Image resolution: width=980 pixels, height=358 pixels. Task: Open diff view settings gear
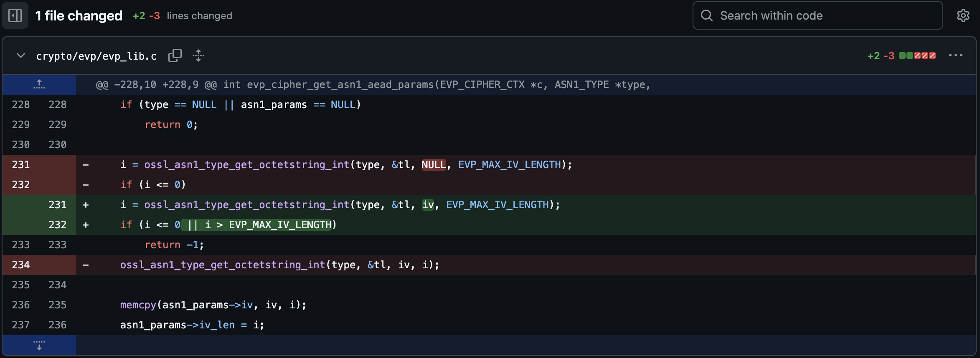click(x=963, y=16)
